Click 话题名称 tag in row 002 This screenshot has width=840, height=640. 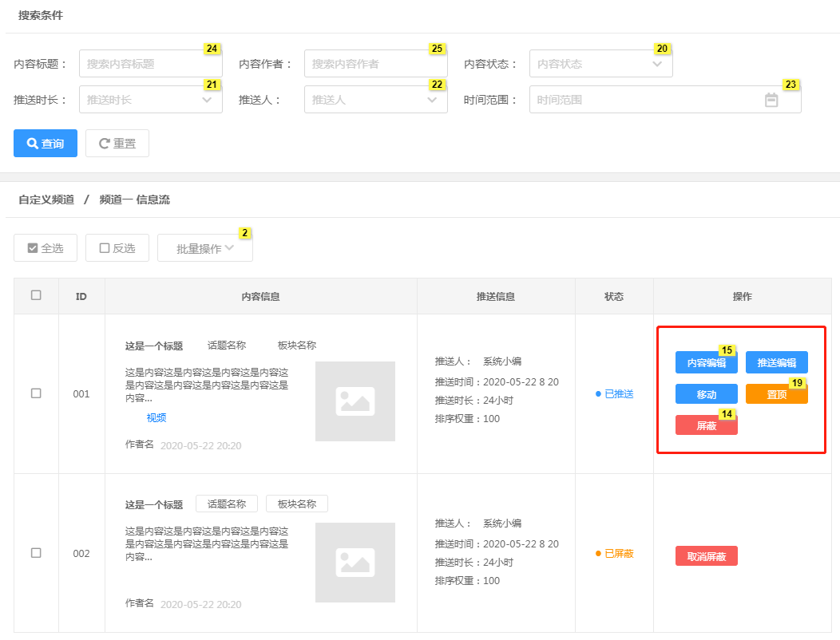[227, 504]
